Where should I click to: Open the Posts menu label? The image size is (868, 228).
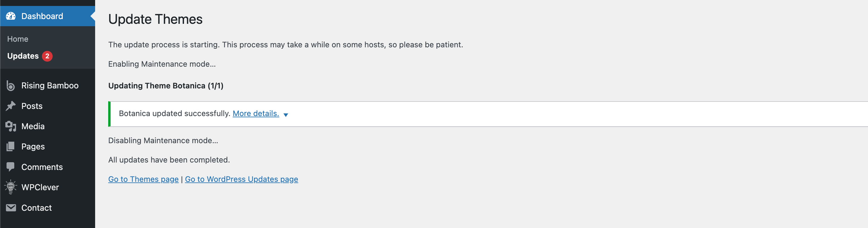click(x=32, y=106)
